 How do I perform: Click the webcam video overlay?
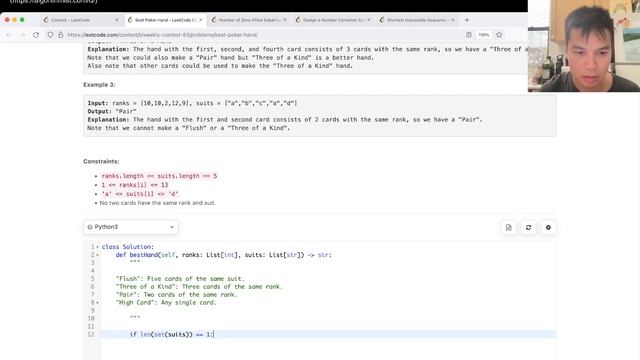[584, 46]
